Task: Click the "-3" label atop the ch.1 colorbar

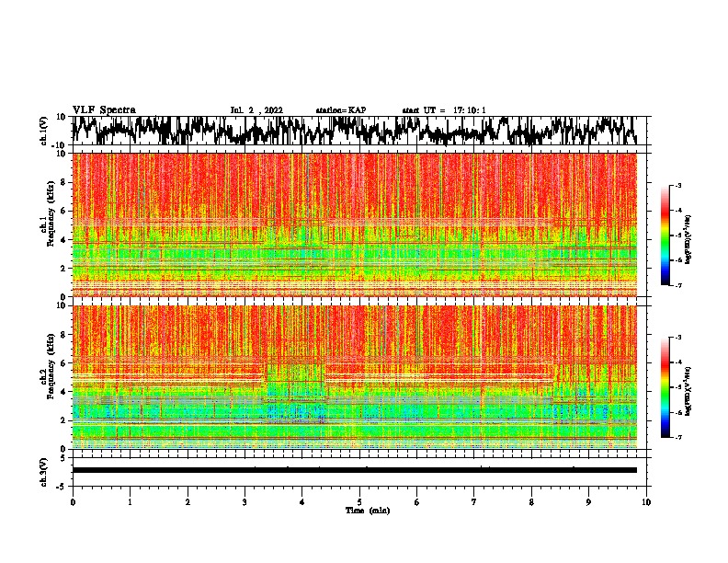Action: [677, 186]
